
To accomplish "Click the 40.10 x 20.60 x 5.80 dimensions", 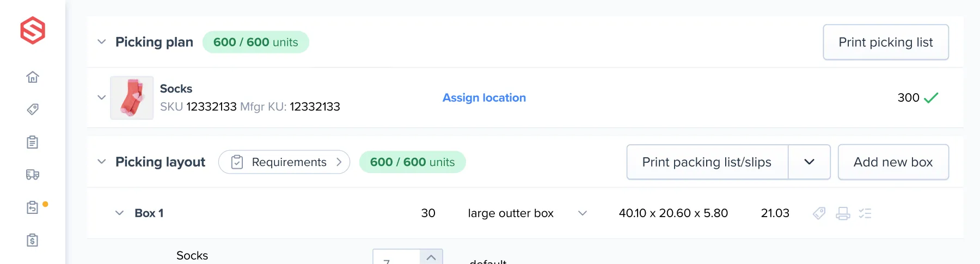I will click(673, 213).
